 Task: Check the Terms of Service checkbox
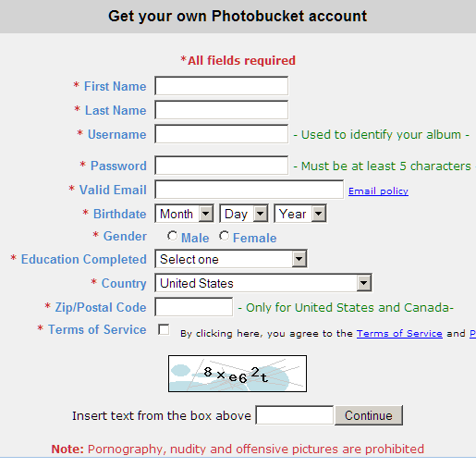[x=164, y=329]
